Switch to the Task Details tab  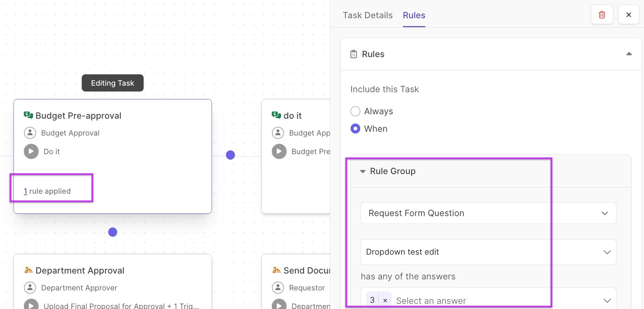tap(367, 15)
